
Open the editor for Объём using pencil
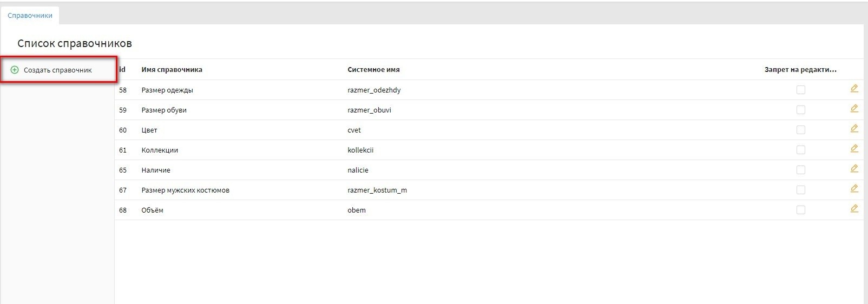click(x=854, y=209)
